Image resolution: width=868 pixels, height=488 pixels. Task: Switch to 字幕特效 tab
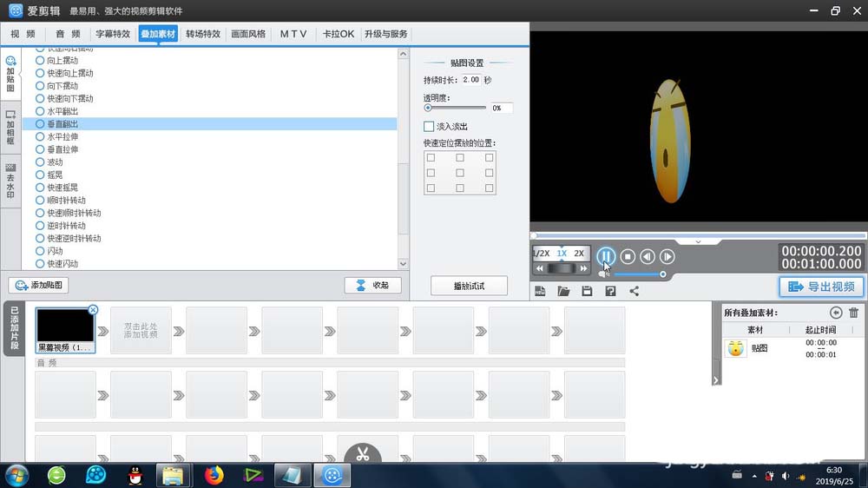coord(112,34)
